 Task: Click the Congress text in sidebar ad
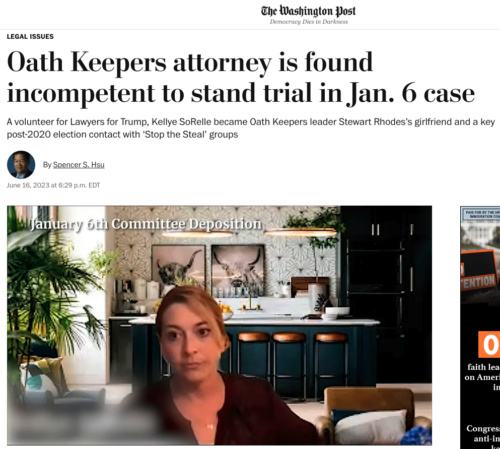click(x=483, y=428)
